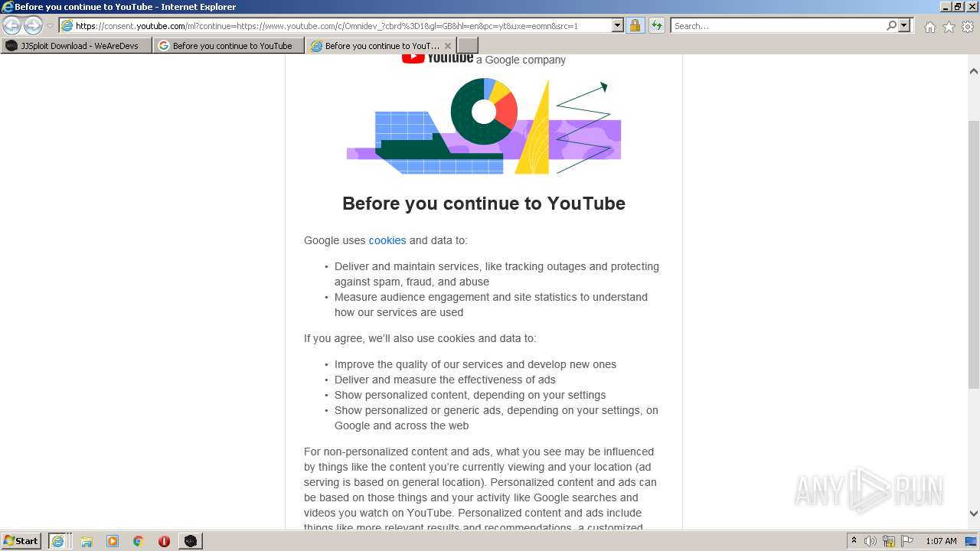Click the Search box in the toolbar

[x=777, y=25]
